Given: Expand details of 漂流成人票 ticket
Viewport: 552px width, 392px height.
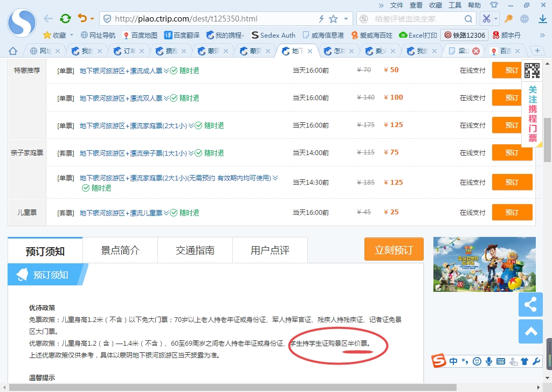Looking at the screenshot, I should (x=166, y=71).
